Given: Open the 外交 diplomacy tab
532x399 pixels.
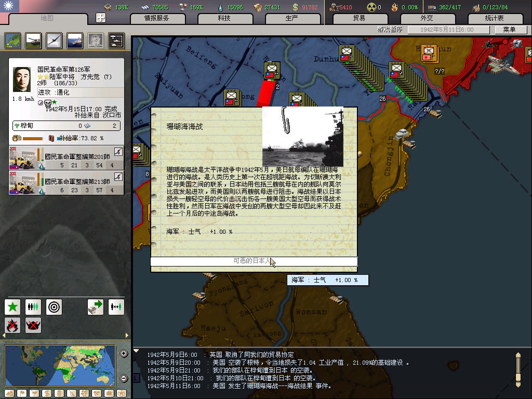Looking at the screenshot, I should 427,18.
